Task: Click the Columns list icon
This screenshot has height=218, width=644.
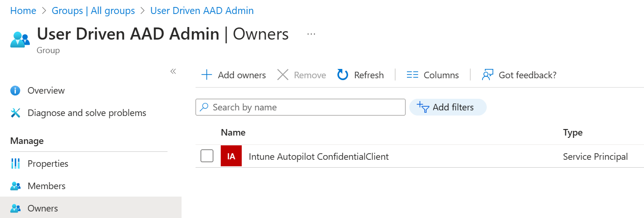Action: pos(413,75)
